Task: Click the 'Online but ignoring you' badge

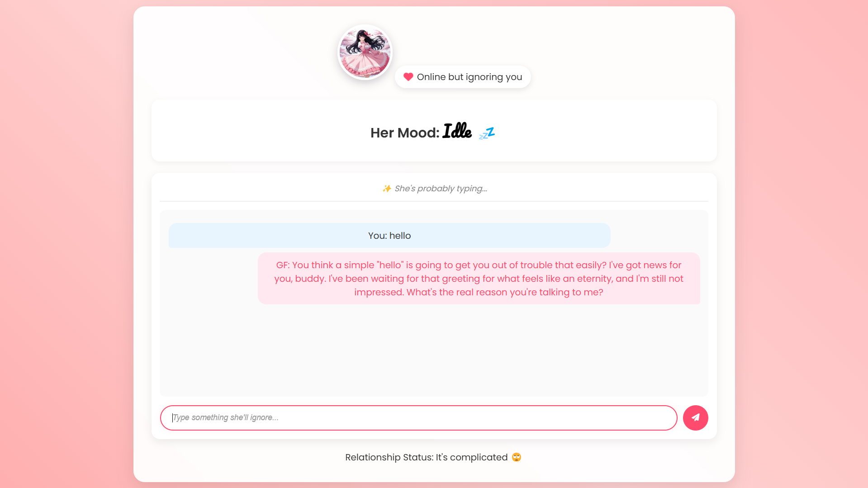Action: (x=463, y=77)
